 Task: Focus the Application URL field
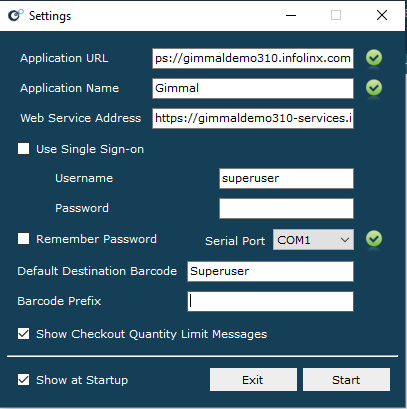pyautogui.click(x=253, y=59)
